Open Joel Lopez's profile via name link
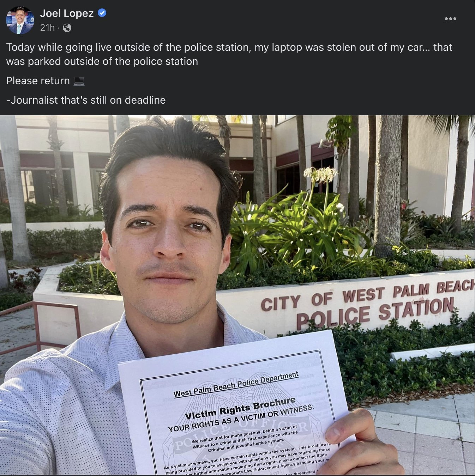The height and width of the screenshot is (476, 475). tap(67, 13)
